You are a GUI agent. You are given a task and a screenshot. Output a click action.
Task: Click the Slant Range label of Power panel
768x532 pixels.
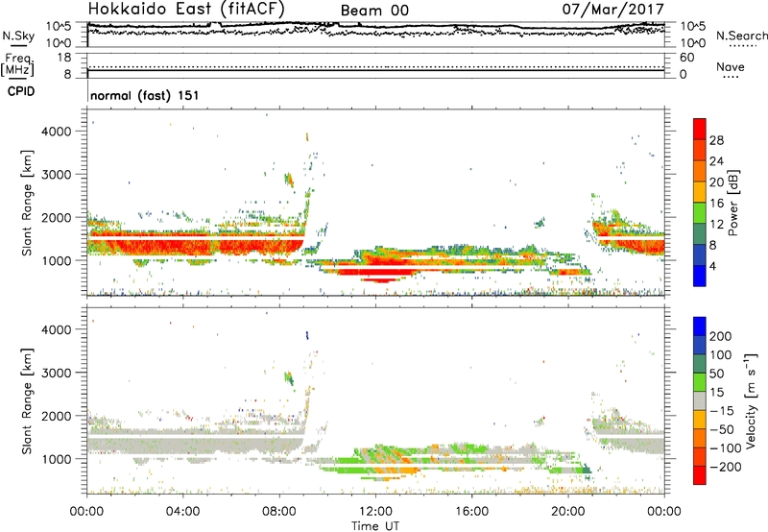point(27,203)
